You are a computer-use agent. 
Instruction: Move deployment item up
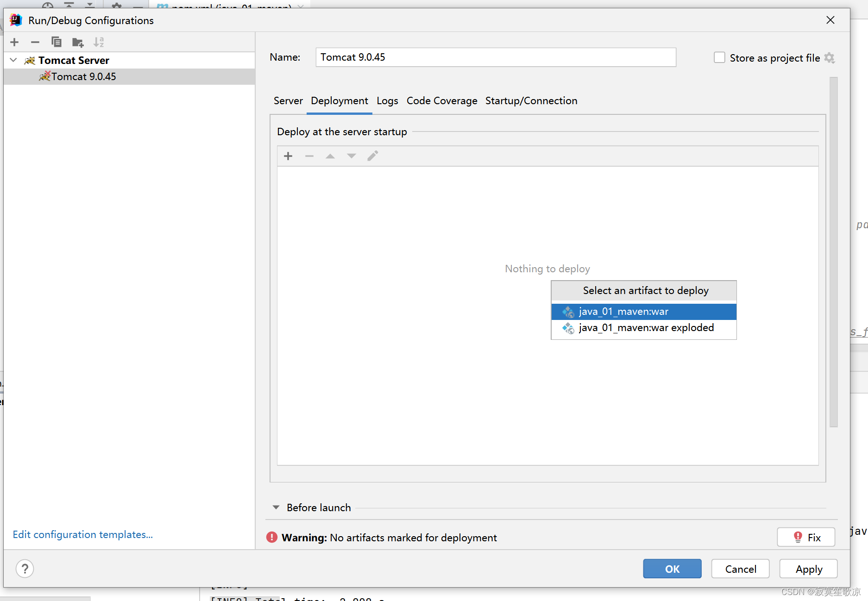(330, 156)
